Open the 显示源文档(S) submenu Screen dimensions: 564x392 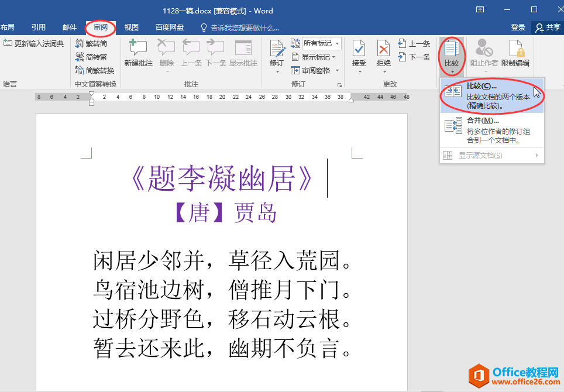tap(492, 156)
